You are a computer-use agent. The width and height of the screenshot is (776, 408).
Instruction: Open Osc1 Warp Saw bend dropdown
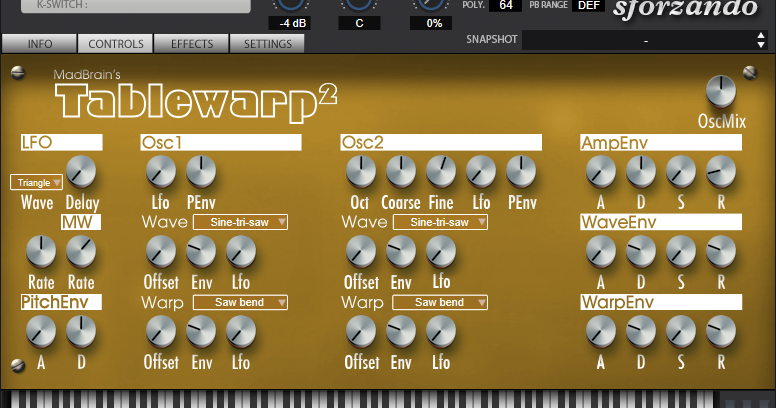pyautogui.click(x=241, y=303)
